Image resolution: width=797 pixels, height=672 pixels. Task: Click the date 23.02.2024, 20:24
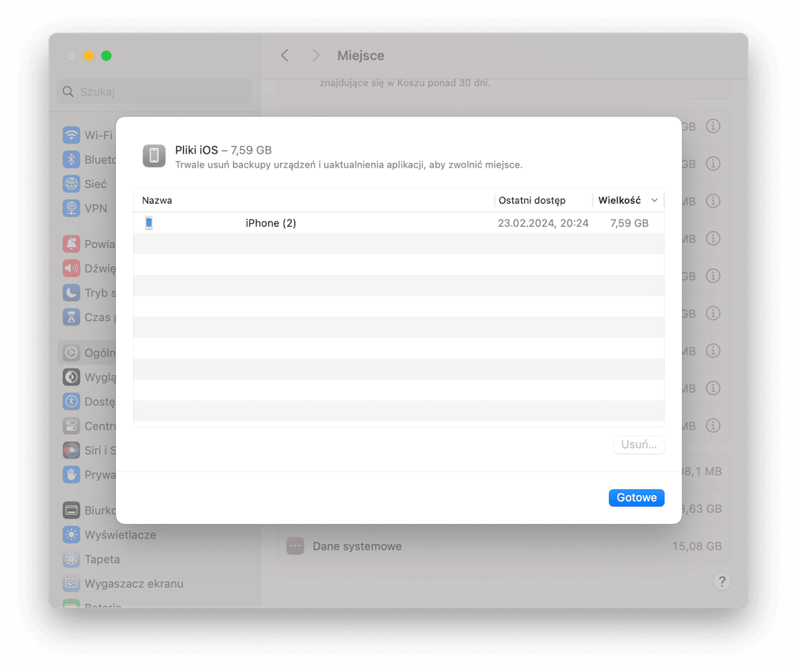[x=543, y=223]
